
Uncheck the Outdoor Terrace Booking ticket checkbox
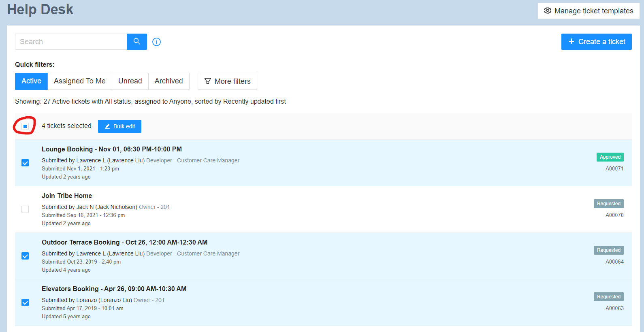pyautogui.click(x=25, y=256)
